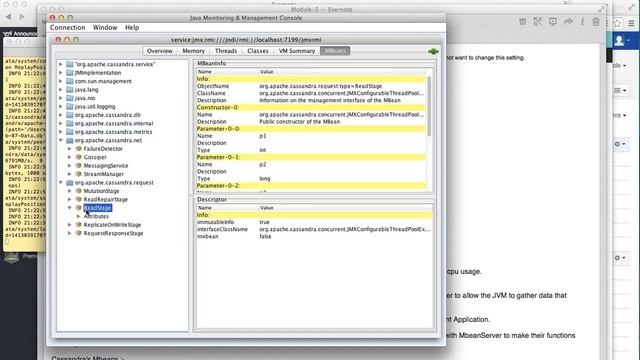Switch to the Classes tab

pos(258,51)
